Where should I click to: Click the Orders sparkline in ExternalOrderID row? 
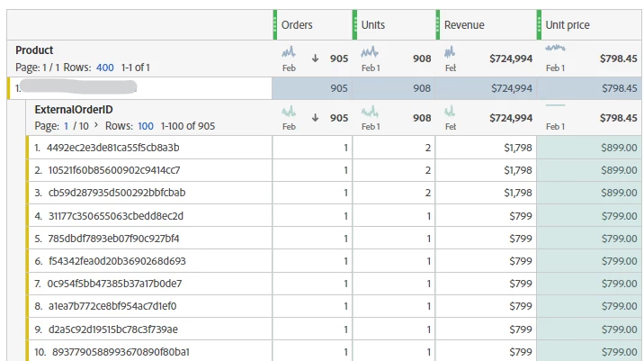coord(289,111)
